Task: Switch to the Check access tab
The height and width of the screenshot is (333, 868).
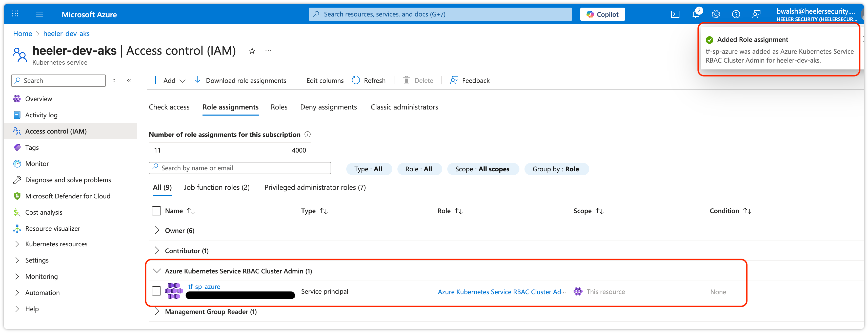Action: [x=169, y=107]
